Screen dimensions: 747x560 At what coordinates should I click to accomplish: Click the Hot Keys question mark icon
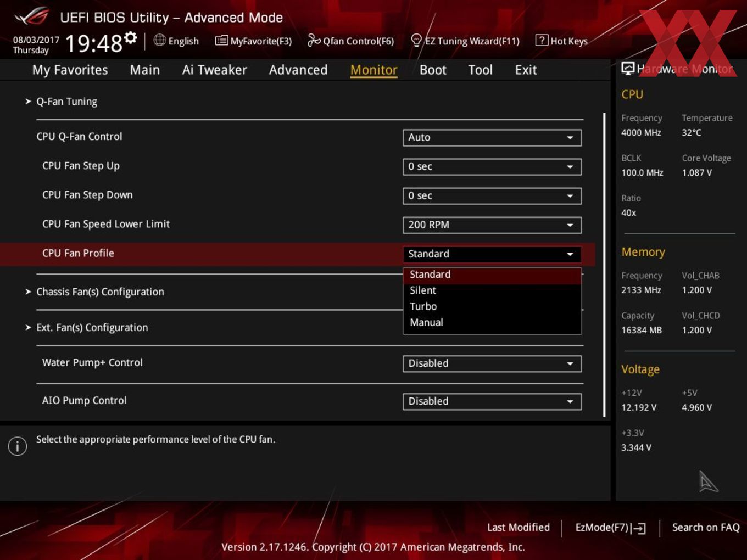[542, 40]
